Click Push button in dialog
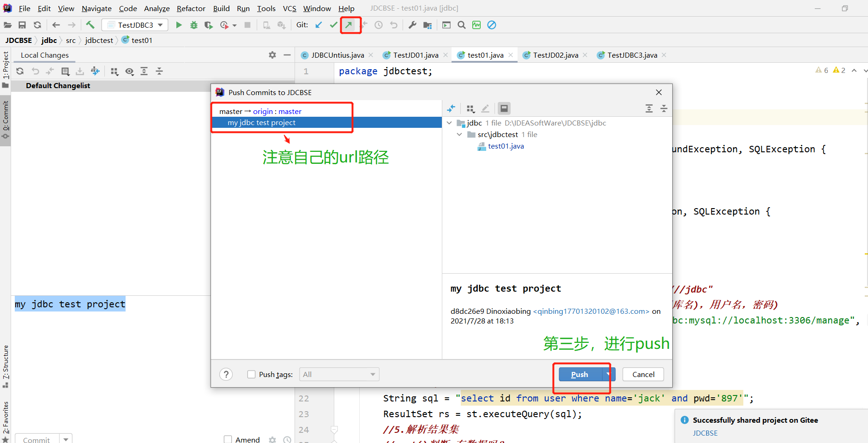This screenshot has width=868, height=443. pos(580,374)
